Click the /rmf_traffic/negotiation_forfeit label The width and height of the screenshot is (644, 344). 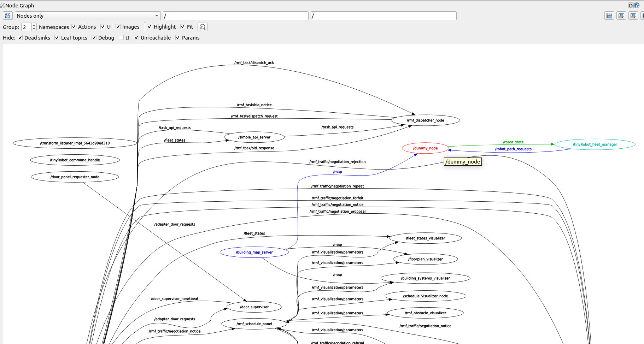pyautogui.click(x=338, y=198)
